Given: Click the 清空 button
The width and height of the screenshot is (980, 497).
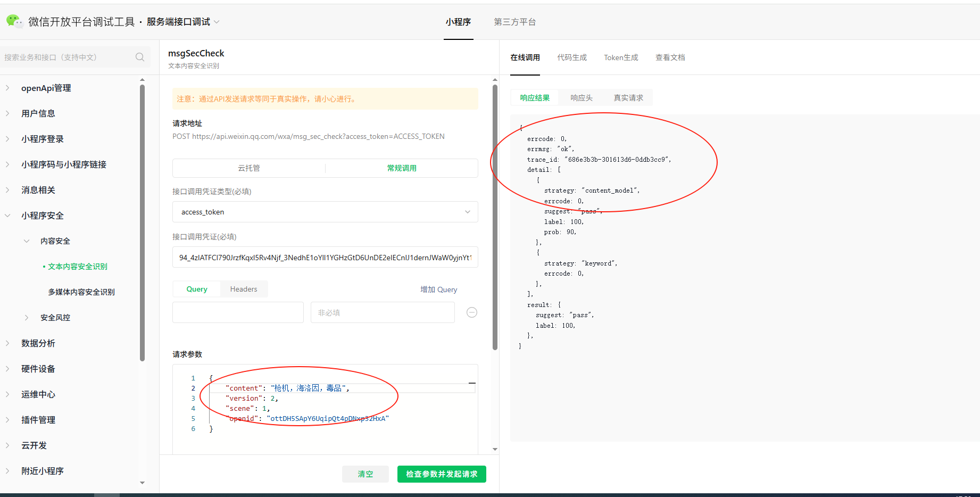Looking at the screenshot, I should [x=366, y=474].
